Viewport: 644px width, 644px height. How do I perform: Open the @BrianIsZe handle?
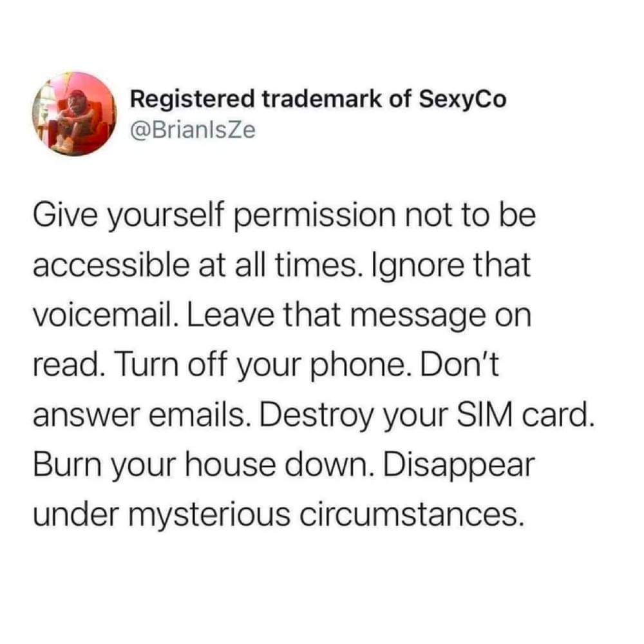click(193, 131)
